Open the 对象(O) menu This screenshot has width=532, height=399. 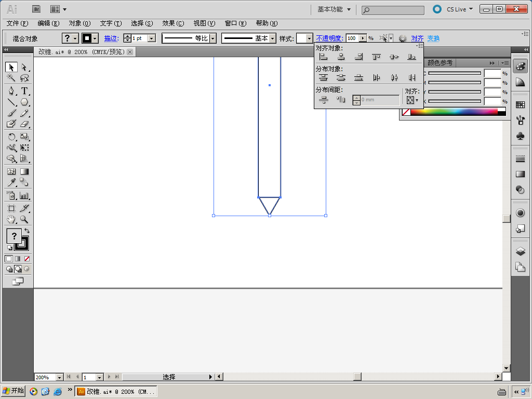coord(79,23)
